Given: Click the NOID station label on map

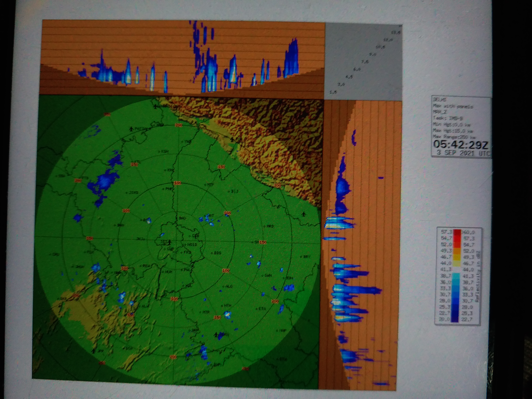Looking at the screenshot, I should point(192,245).
